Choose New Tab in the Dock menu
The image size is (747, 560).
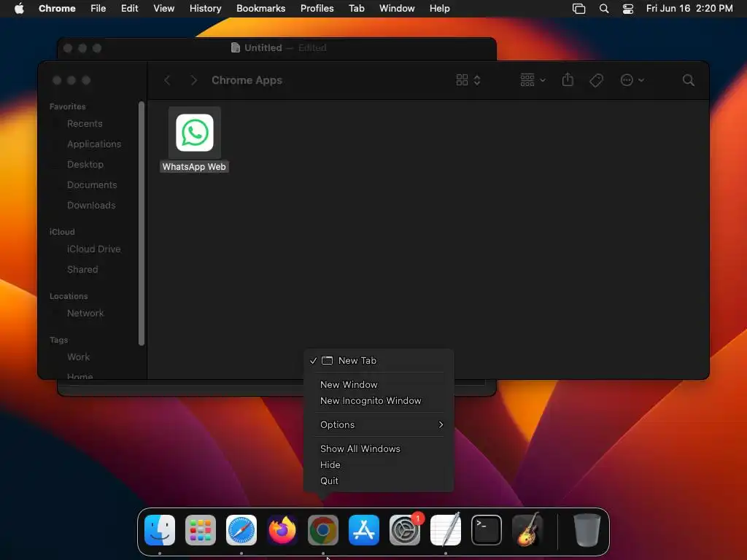click(x=379, y=360)
